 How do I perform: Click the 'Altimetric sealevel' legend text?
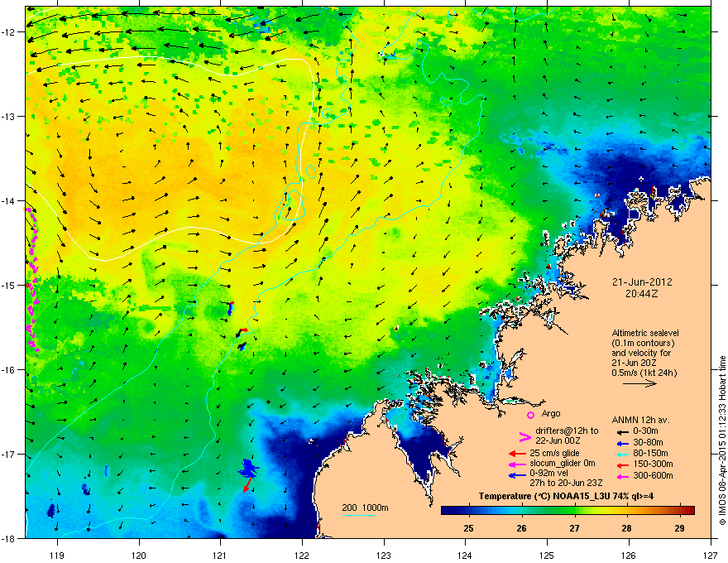(x=645, y=333)
